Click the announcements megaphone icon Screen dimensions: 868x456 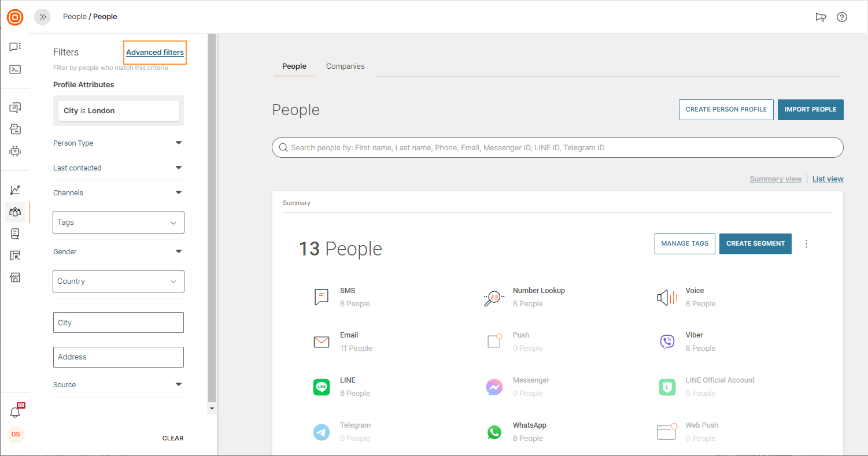(821, 17)
